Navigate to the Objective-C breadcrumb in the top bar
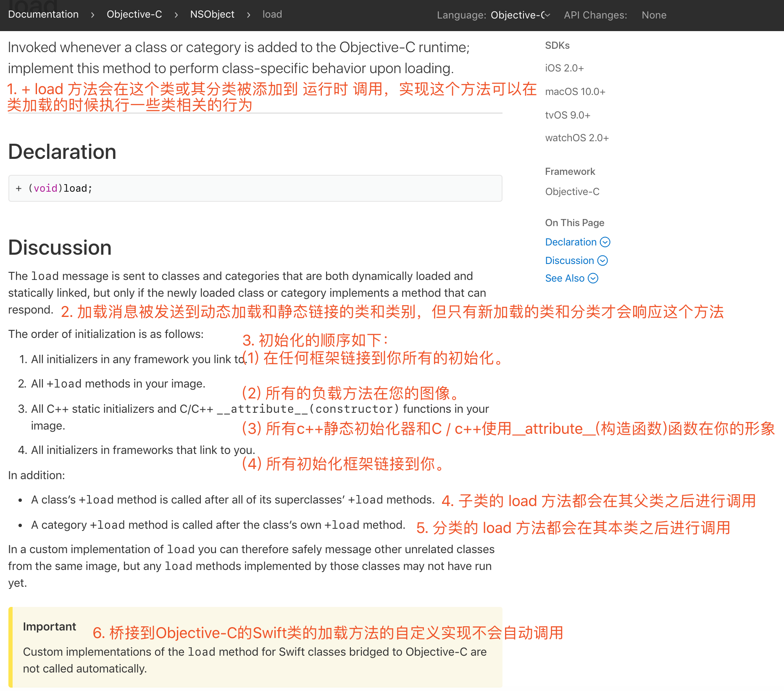784x691 pixels. [134, 14]
